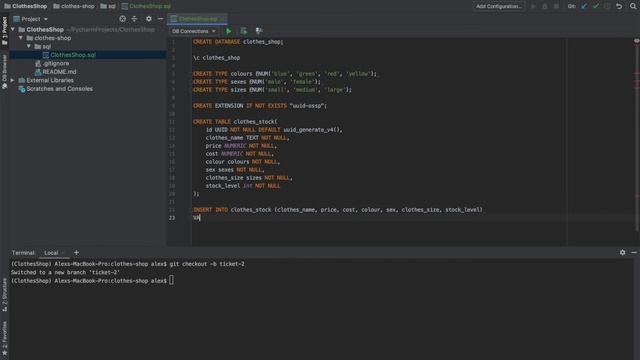Click the console settings icon after Execute script
640x360 pixels.
(259, 31)
